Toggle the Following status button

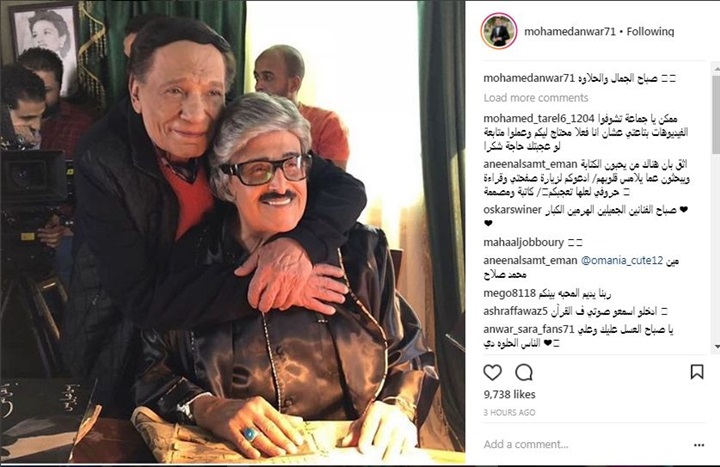coord(650,32)
